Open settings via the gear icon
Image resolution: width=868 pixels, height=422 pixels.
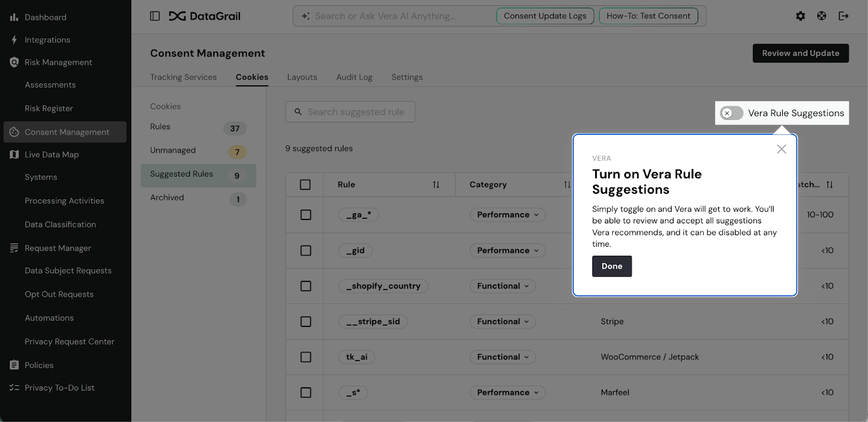coord(800,16)
